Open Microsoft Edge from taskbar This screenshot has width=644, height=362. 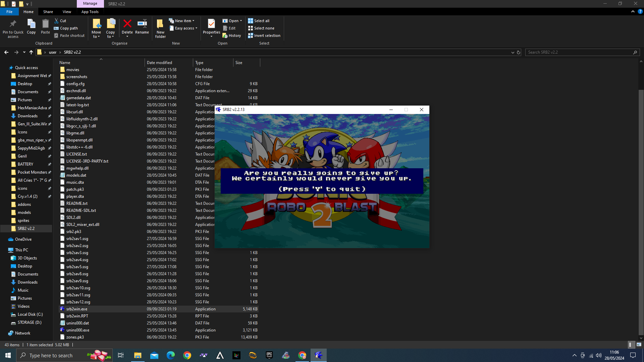tap(171, 355)
